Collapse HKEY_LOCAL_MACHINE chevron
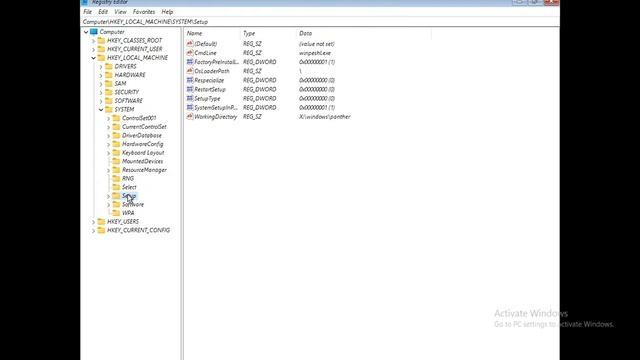Image resolution: width=640 pixels, height=360 pixels. (93, 58)
